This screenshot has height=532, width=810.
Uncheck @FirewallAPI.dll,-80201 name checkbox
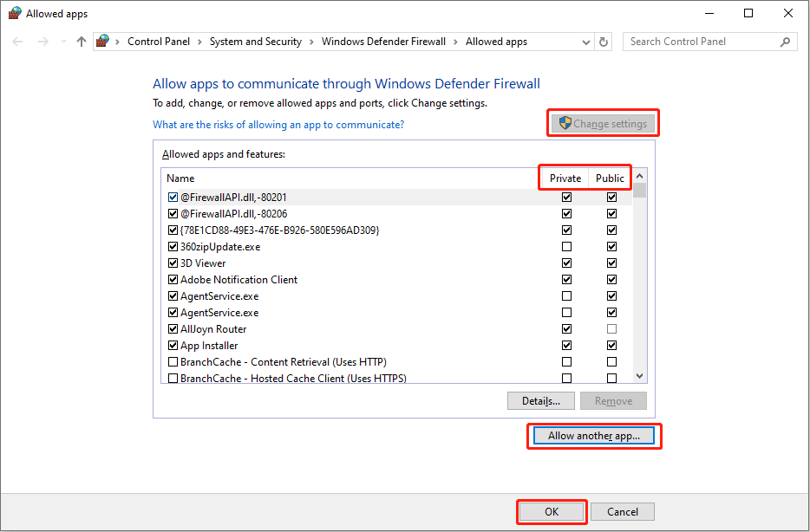pos(173,197)
